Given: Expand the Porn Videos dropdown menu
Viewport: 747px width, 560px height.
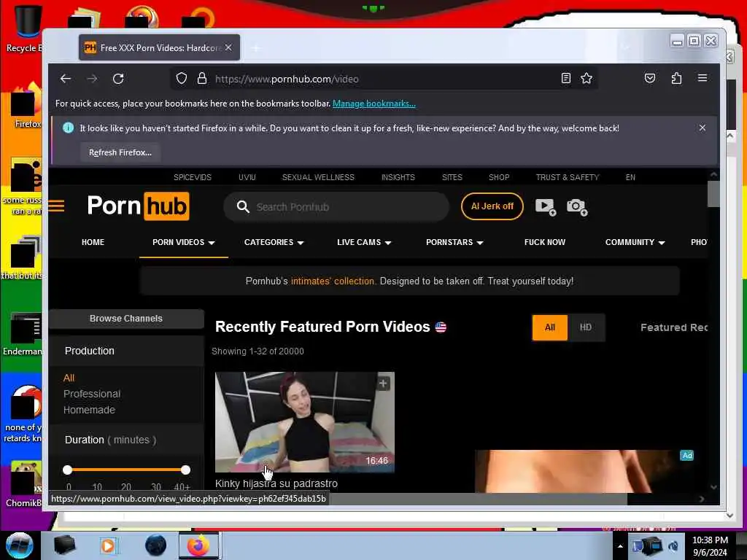Looking at the screenshot, I should tap(183, 242).
